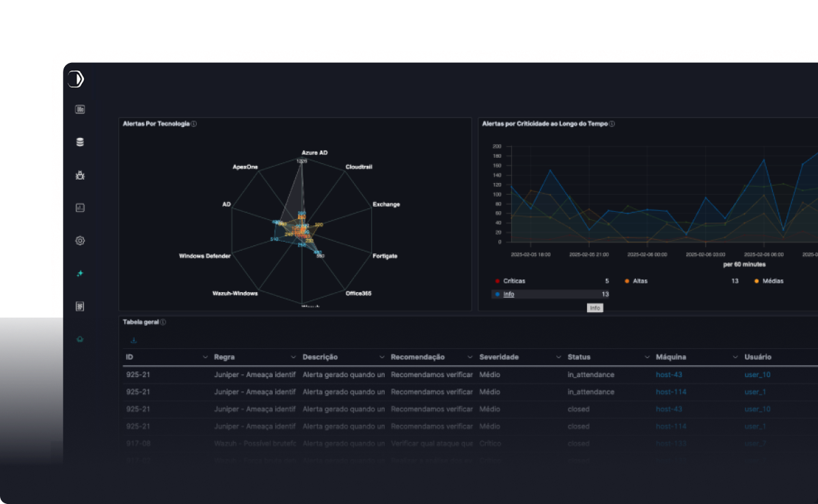
Task: Open the host-43 link in first row
Action: 669,375
